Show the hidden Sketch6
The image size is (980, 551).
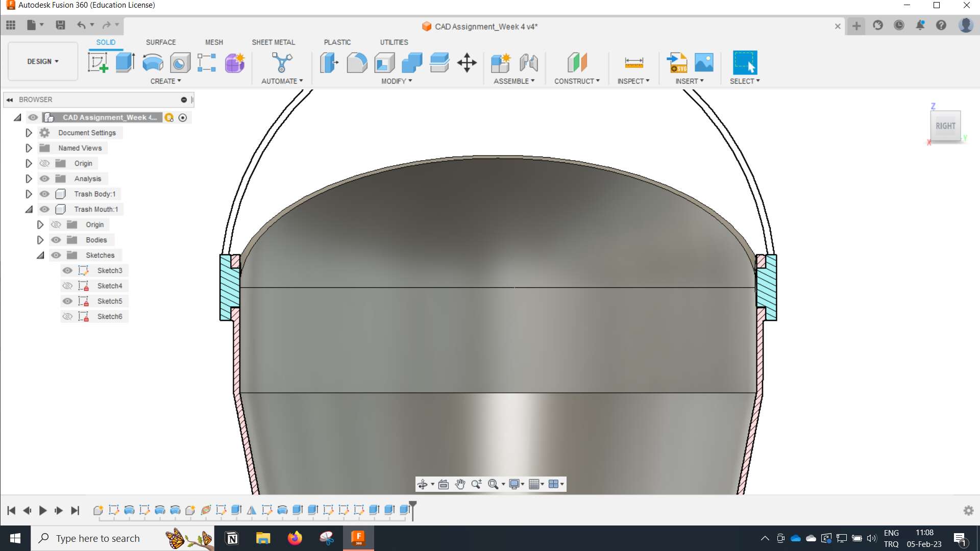(67, 316)
